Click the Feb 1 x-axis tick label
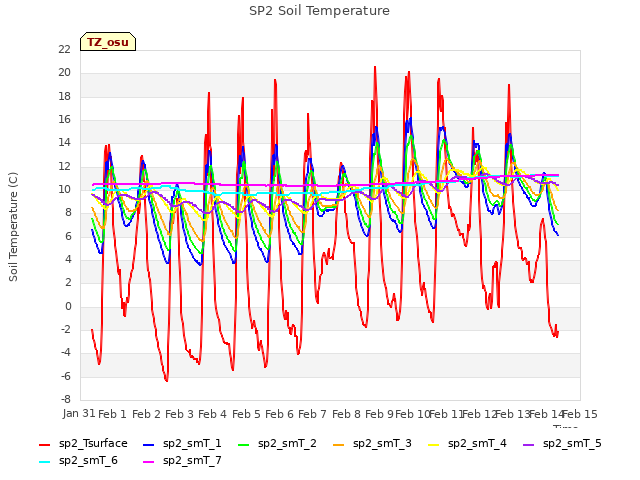 click(112, 414)
